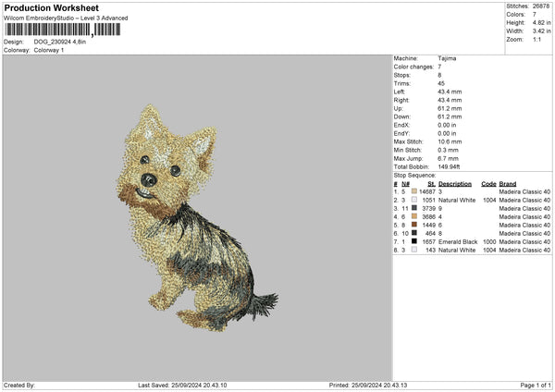Pick the brown swatch with 1449 stitches

pyautogui.click(x=413, y=225)
